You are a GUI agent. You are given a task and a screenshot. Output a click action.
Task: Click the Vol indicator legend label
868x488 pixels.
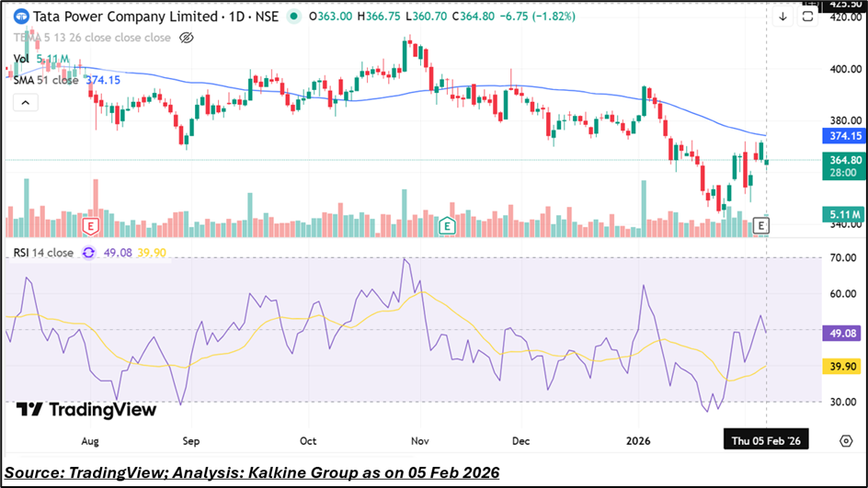(20, 59)
